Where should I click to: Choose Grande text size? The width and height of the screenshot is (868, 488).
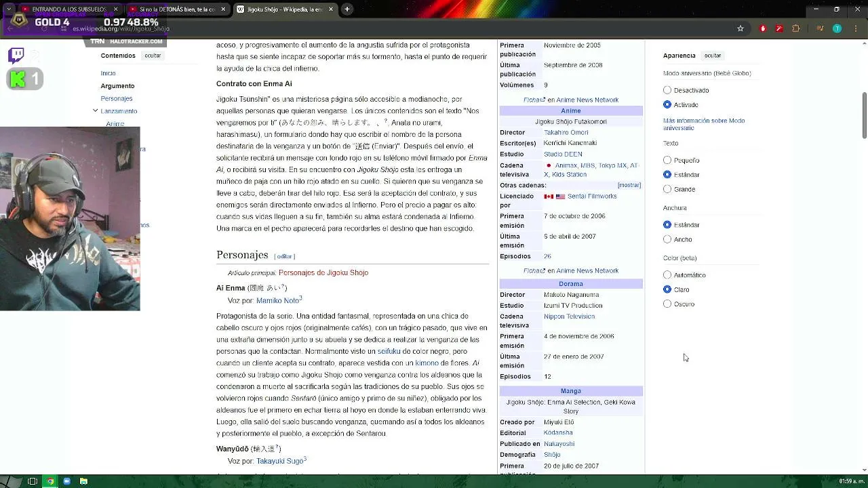click(667, 189)
